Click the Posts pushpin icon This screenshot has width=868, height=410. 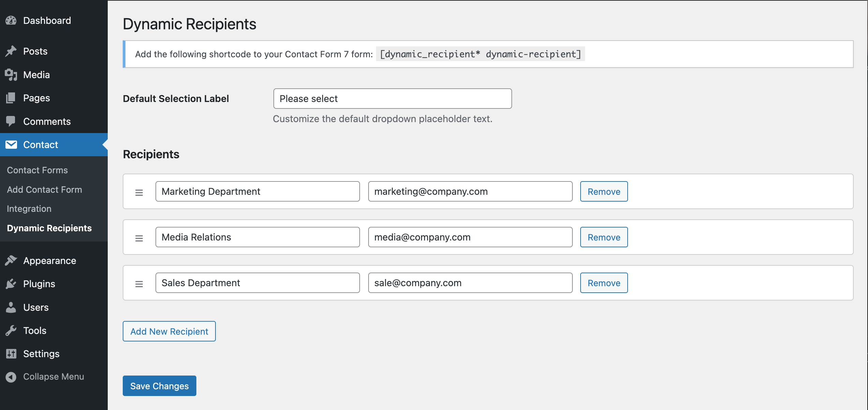[11, 51]
